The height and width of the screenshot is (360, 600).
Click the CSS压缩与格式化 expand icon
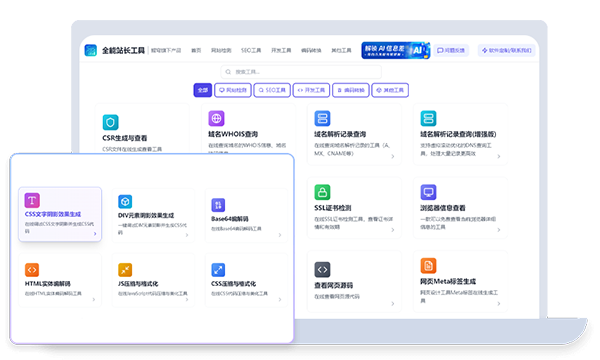tap(218, 270)
